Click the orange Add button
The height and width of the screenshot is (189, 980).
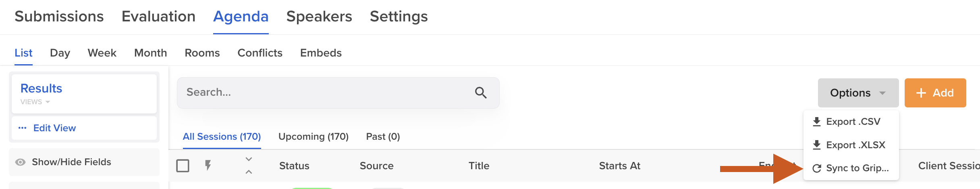[935, 93]
